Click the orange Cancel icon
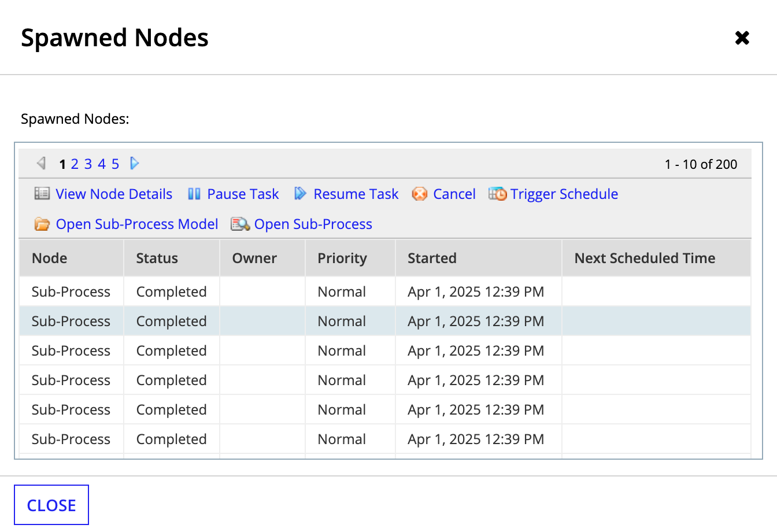 coord(420,194)
